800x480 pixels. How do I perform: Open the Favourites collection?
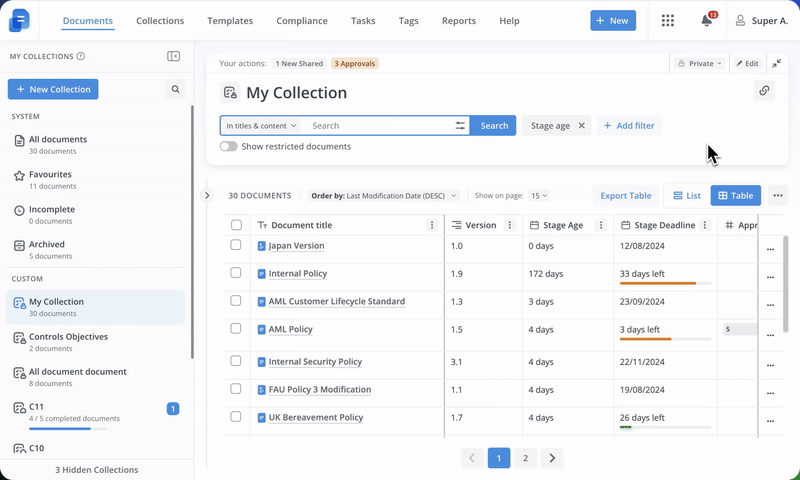click(x=95, y=180)
